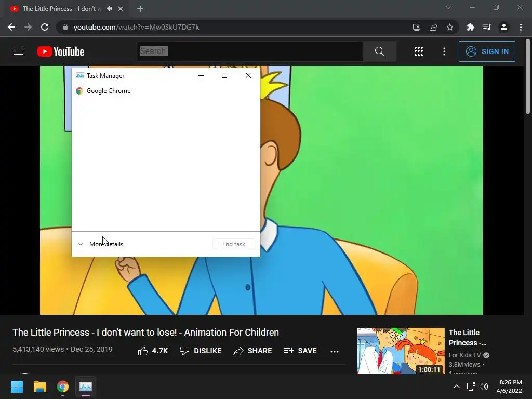Click End task in Task Manager
Image resolution: width=532 pixels, height=399 pixels.
234,244
